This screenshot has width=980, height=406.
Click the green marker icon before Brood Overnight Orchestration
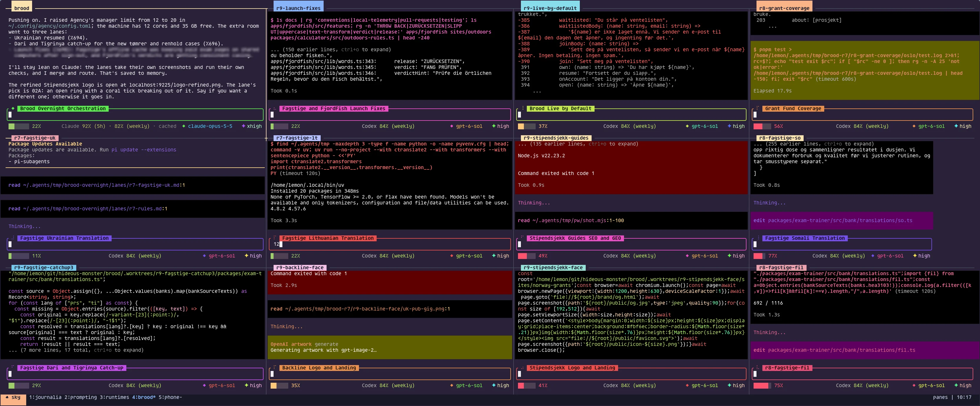click(13, 108)
